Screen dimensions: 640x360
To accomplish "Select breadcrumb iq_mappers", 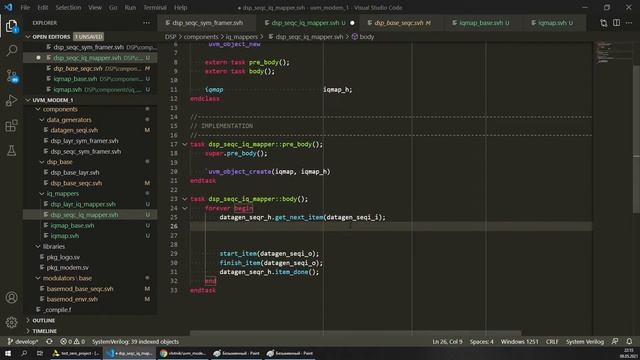I will (241, 37).
